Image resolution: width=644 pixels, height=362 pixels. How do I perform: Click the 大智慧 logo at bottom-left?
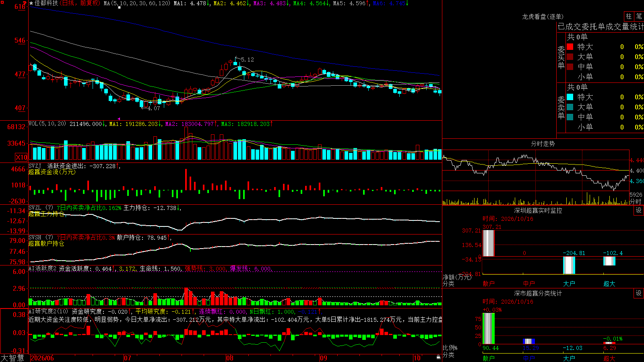[x=12, y=358]
